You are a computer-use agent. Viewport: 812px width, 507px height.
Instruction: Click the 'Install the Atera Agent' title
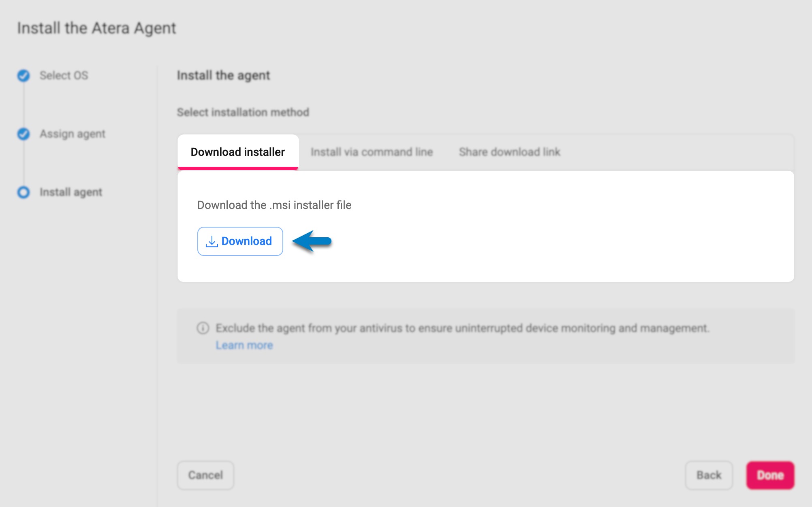pyautogui.click(x=96, y=28)
